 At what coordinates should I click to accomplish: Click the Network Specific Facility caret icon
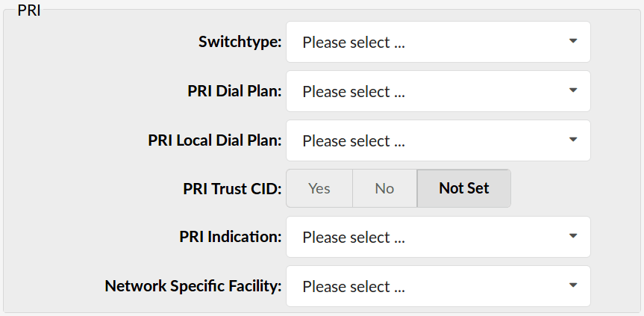[573, 285]
